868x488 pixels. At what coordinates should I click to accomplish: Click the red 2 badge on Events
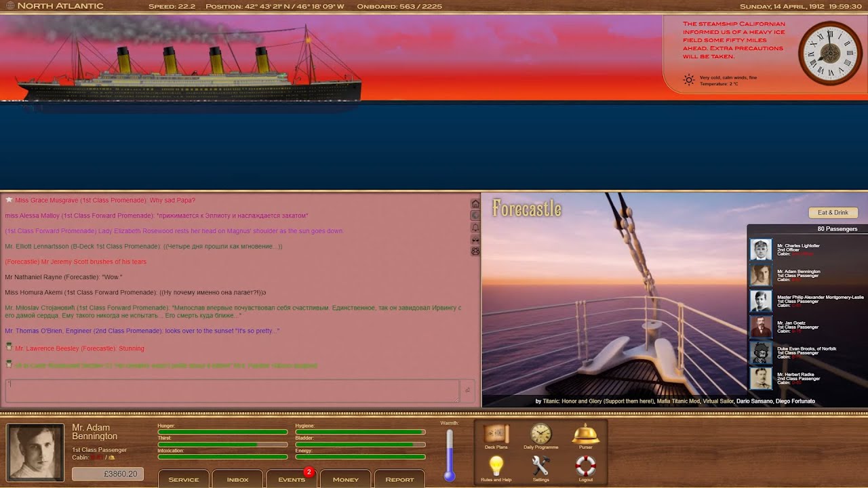pos(309,472)
